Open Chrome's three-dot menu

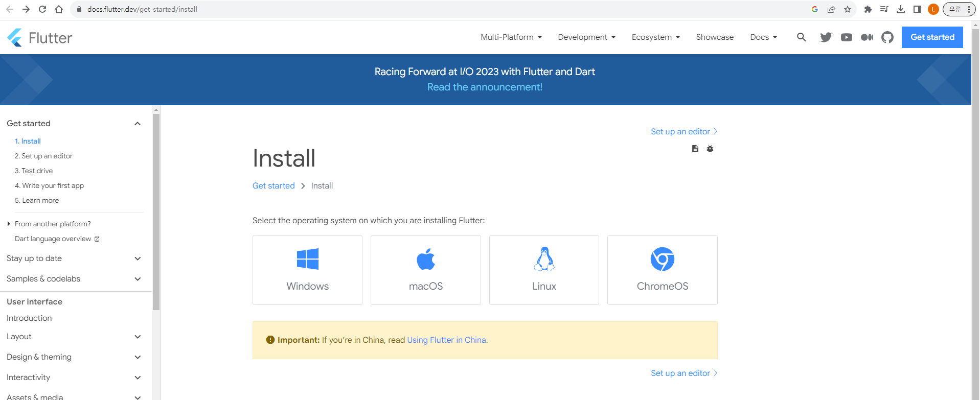(x=969, y=9)
